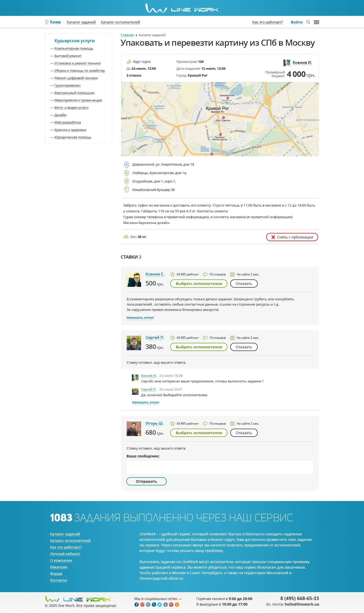Open the Facebook icon in footer
364x613 pixels.
(137, 605)
